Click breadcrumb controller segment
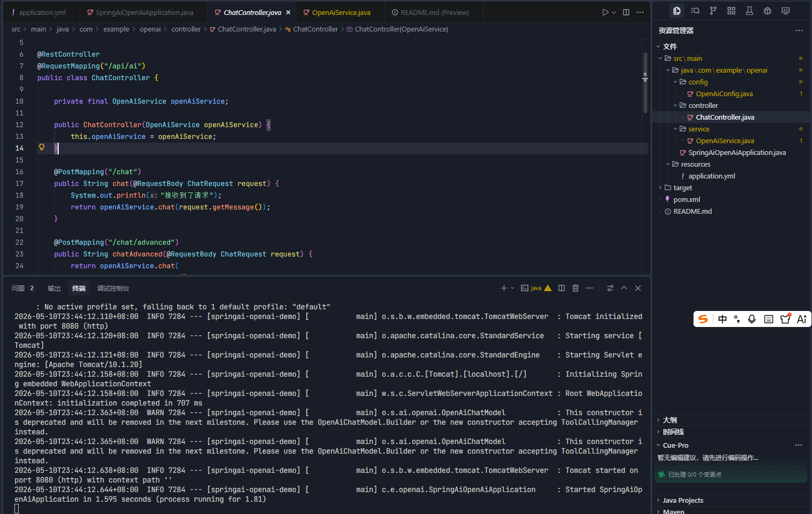812x514 pixels. tap(186, 29)
